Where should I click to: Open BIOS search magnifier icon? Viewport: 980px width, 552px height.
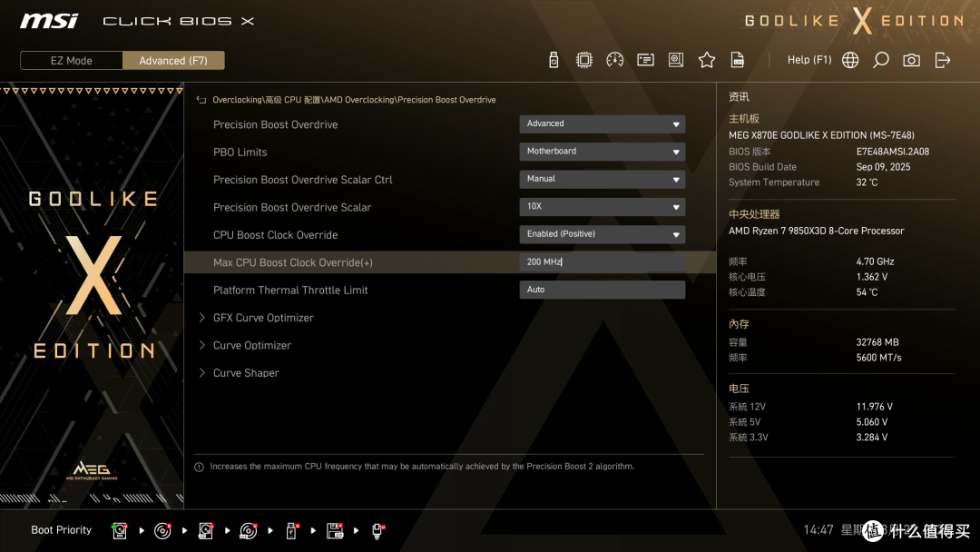click(880, 60)
